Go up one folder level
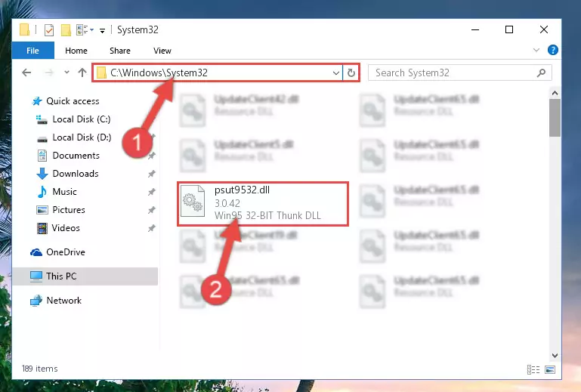The image size is (581, 392). coord(82,73)
